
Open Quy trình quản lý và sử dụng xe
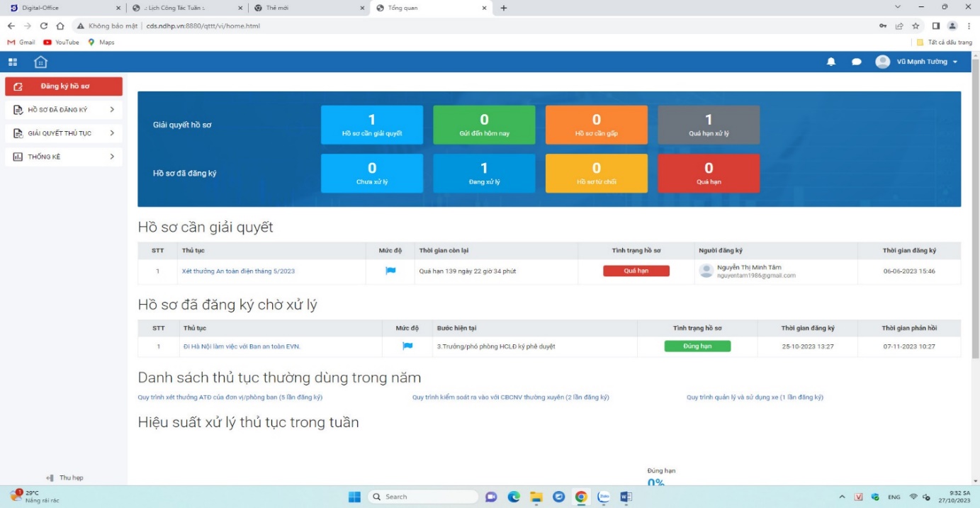(755, 397)
